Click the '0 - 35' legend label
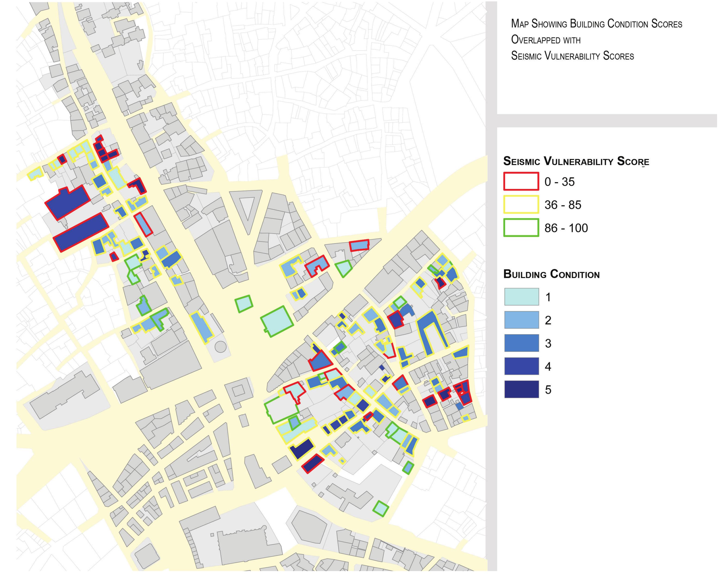The width and height of the screenshot is (728, 575). [559, 182]
